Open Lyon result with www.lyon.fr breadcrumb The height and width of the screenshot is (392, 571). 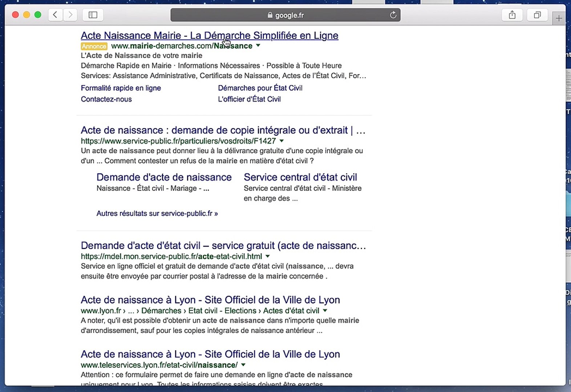pyautogui.click(x=210, y=300)
